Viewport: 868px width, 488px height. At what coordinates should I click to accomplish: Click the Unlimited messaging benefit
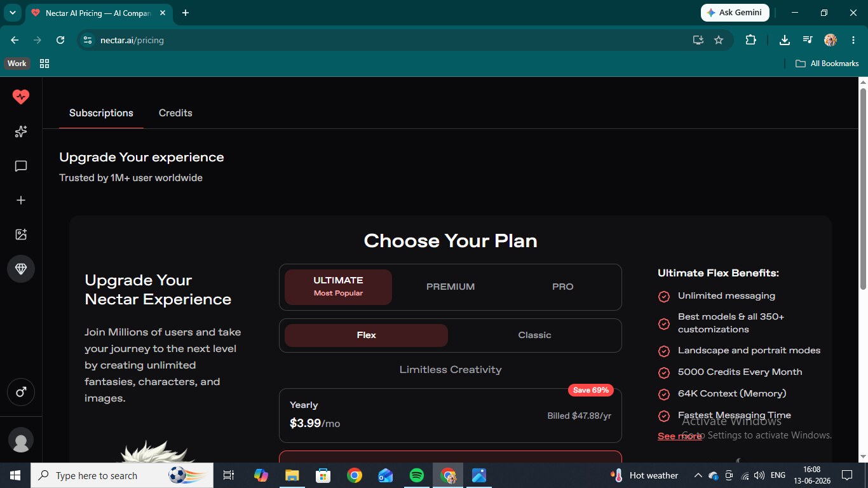click(726, 296)
